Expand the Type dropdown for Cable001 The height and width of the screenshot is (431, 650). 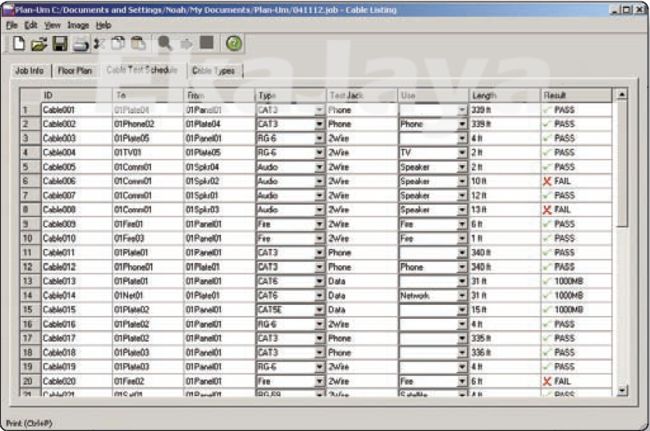click(320, 109)
